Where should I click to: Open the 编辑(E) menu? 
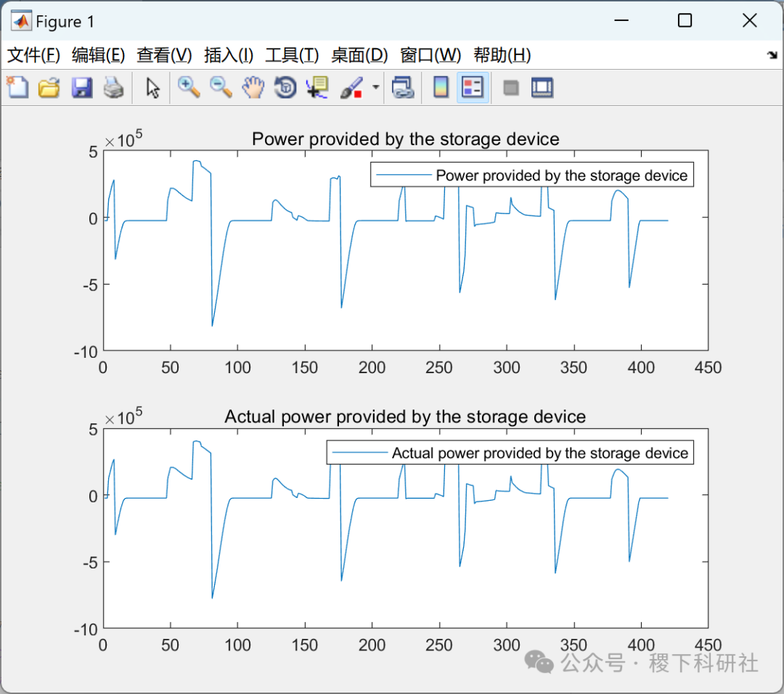99,55
